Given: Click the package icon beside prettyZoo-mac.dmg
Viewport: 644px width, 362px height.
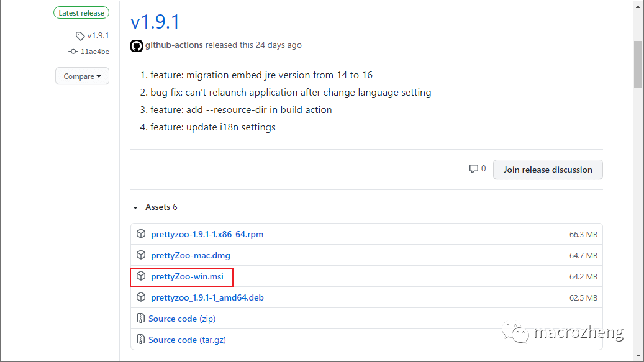Looking at the screenshot, I should (x=141, y=255).
